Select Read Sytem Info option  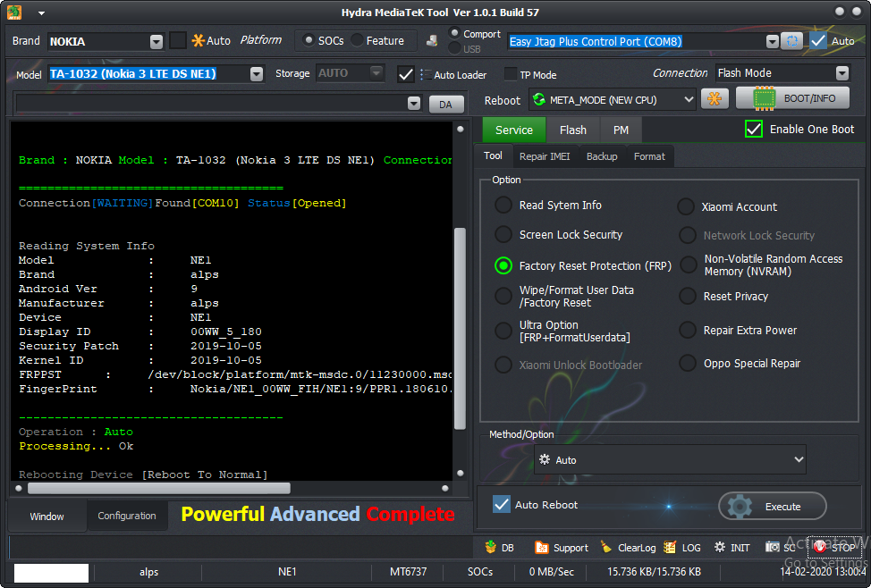pos(503,205)
